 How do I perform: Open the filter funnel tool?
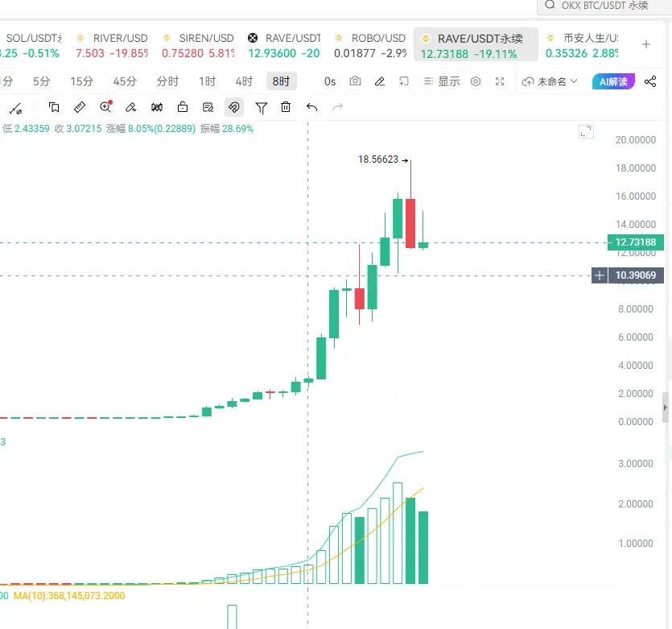[261, 108]
